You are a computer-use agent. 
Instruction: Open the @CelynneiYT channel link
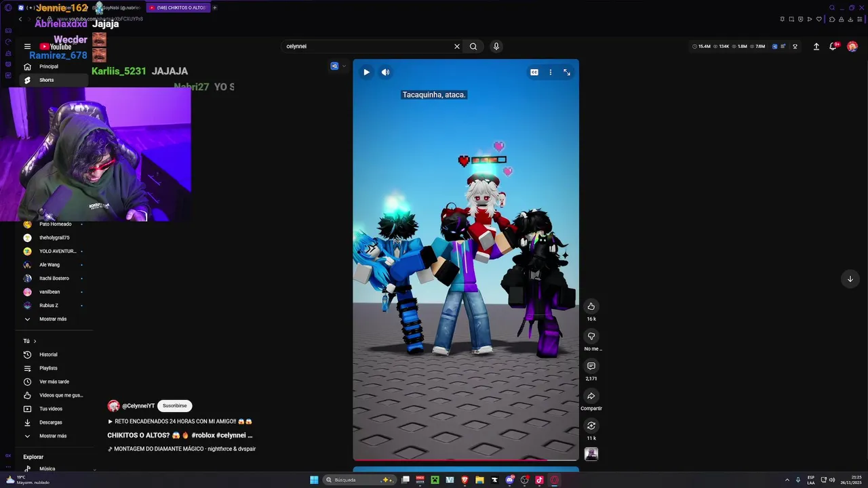point(138,406)
